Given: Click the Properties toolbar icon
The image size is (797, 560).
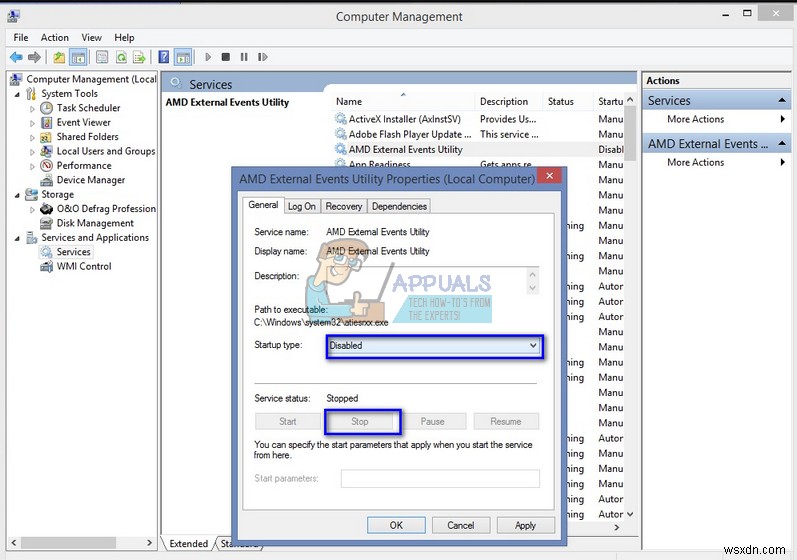Looking at the screenshot, I should point(102,57).
